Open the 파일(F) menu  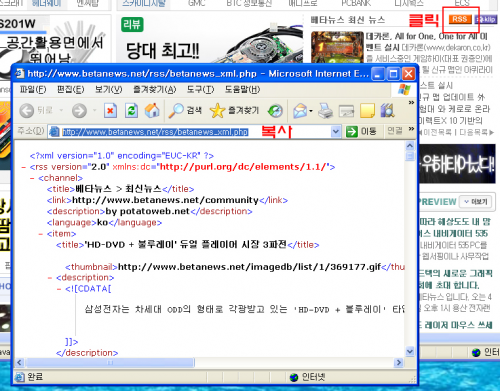tap(33, 89)
